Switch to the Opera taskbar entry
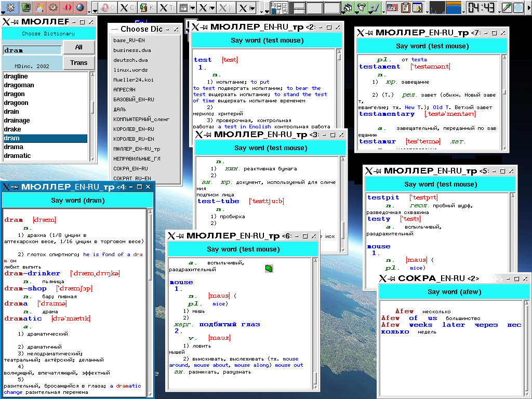Image resolution: width=532 pixels, height=399 pixels. [x=108, y=7]
